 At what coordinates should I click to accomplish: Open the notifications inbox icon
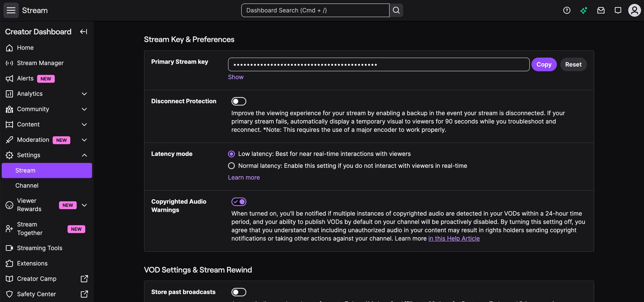[601, 10]
